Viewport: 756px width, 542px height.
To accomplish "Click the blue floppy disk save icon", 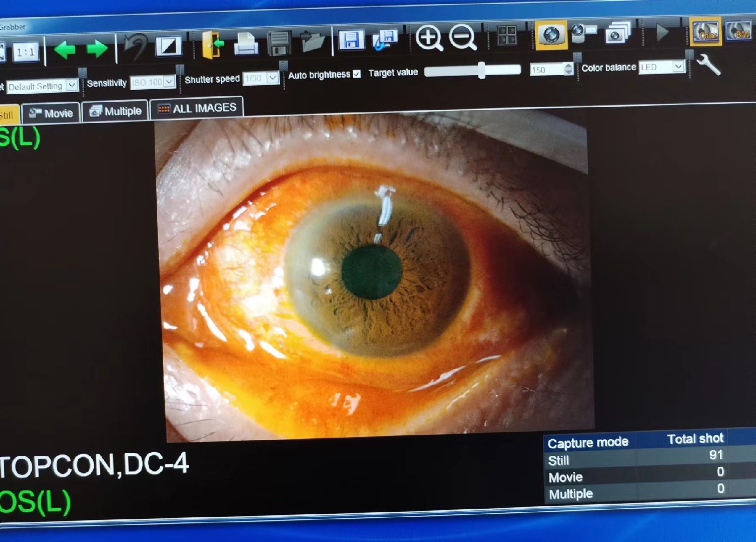I will [351, 40].
